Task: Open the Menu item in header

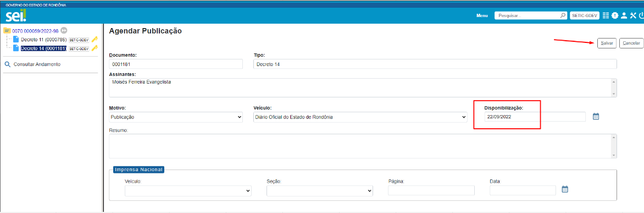Action: [x=482, y=15]
